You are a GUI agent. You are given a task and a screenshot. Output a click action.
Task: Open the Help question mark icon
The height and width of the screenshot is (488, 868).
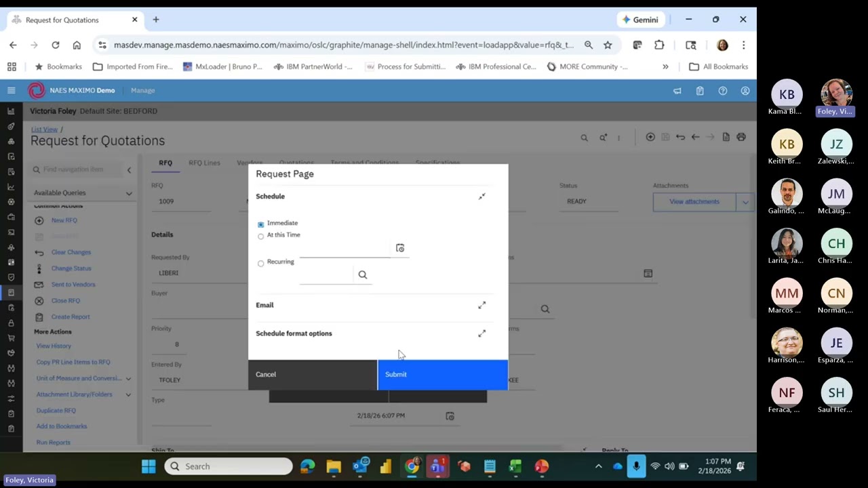pyautogui.click(x=723, y=90)
